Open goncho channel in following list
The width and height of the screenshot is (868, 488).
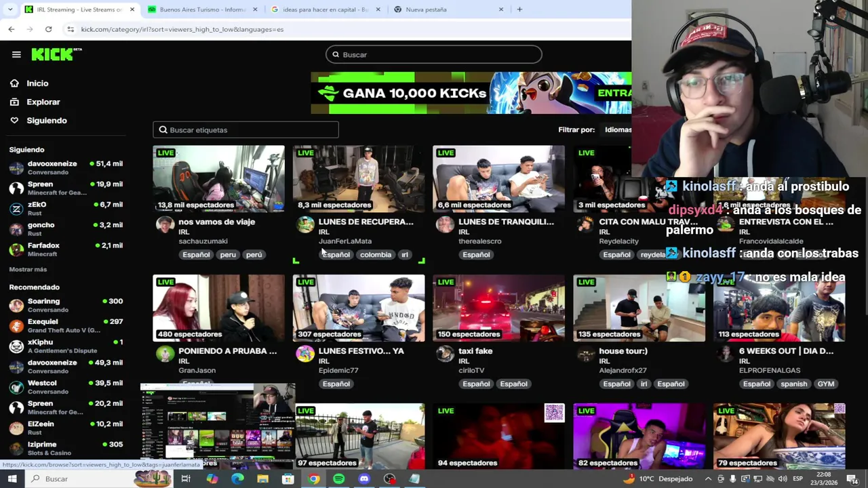point(66,228)
